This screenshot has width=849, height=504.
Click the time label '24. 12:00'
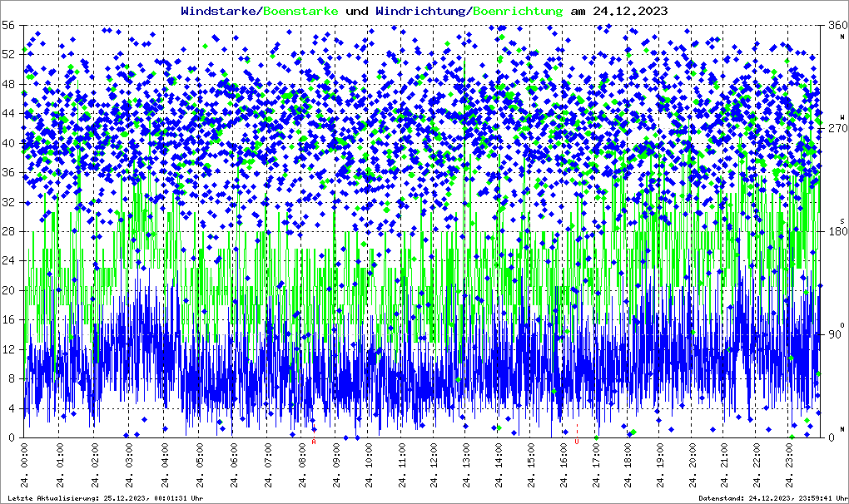tap(434, 465)
